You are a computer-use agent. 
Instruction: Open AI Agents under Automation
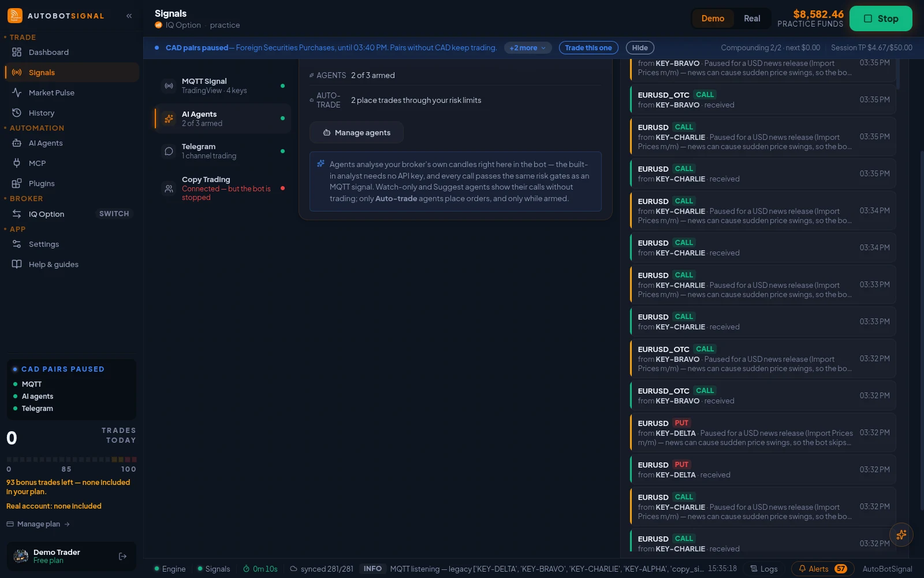[x=72, y=143]
